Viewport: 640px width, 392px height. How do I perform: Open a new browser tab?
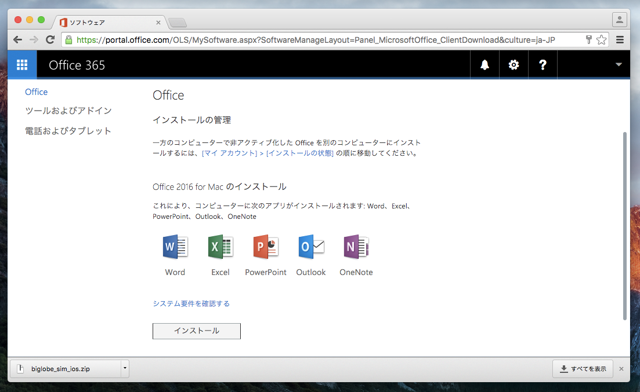[178, 22]
